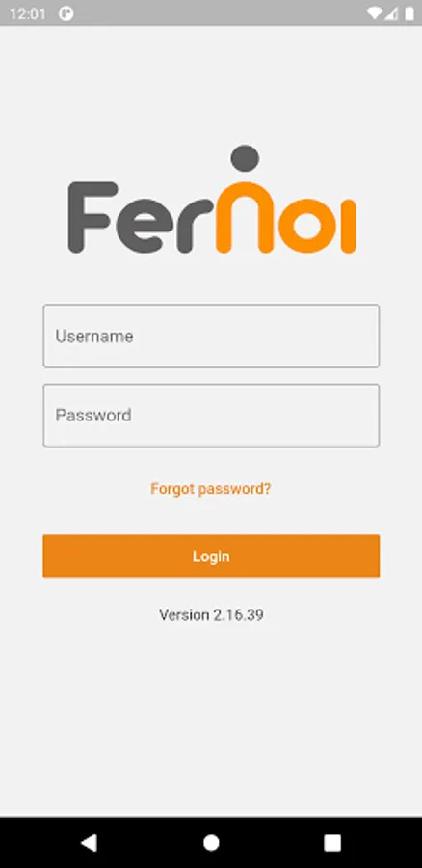422x868 pixels.
Task: Tap the Username input field
Action: pyautogui.click(x=211, y=336)
